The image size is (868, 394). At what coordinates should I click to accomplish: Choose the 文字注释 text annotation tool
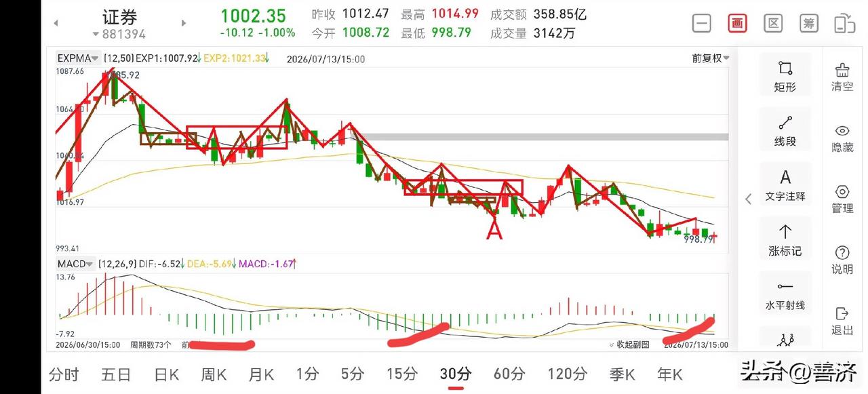pos(785,185)
